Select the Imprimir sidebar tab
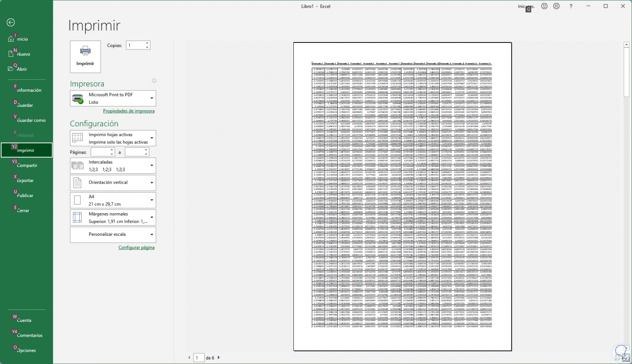Image resolution: width=632 pixels, height=364 pixels. [x=26, y=150]
